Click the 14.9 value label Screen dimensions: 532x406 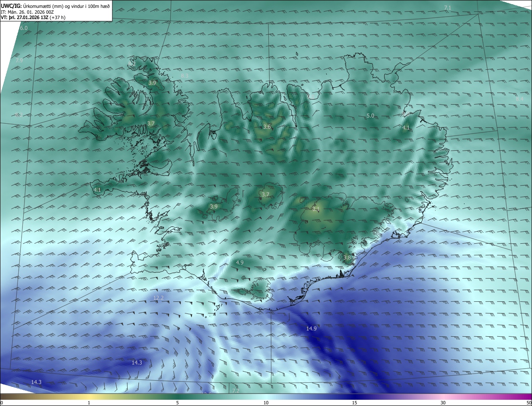click(x=312, y=328)
